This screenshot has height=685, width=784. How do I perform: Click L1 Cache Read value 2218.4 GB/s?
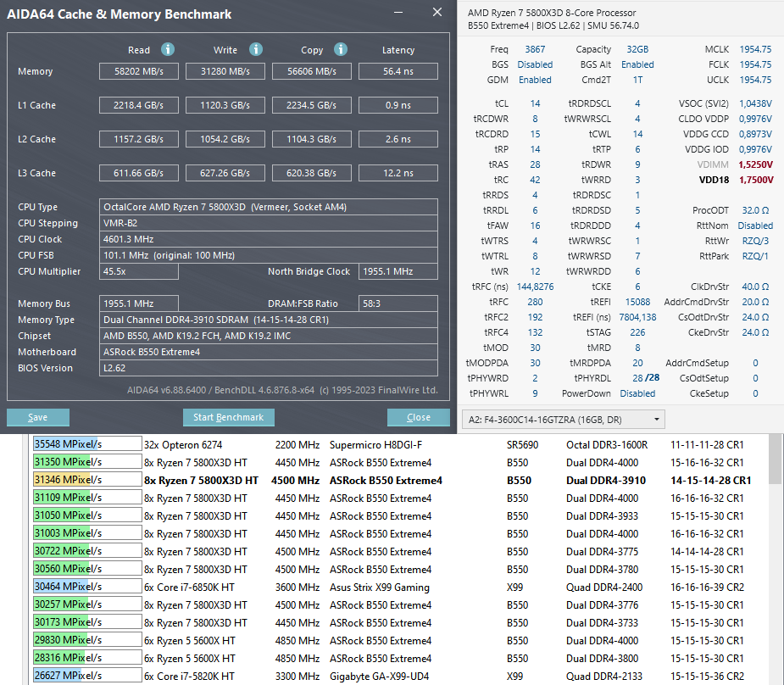[x=139, y=105]
